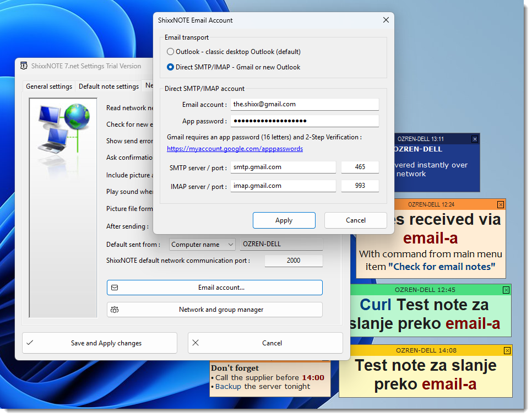Click 'Curl' word in green note
Viewport: 532px width, 417px height.
point(376,305)
